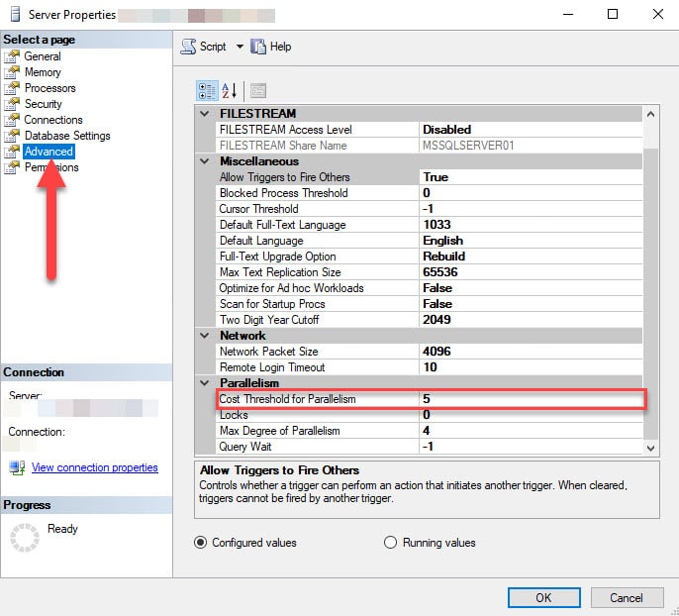Open the Memory page
The width and height of the screenshot is (679, 616).
point(43,72)
